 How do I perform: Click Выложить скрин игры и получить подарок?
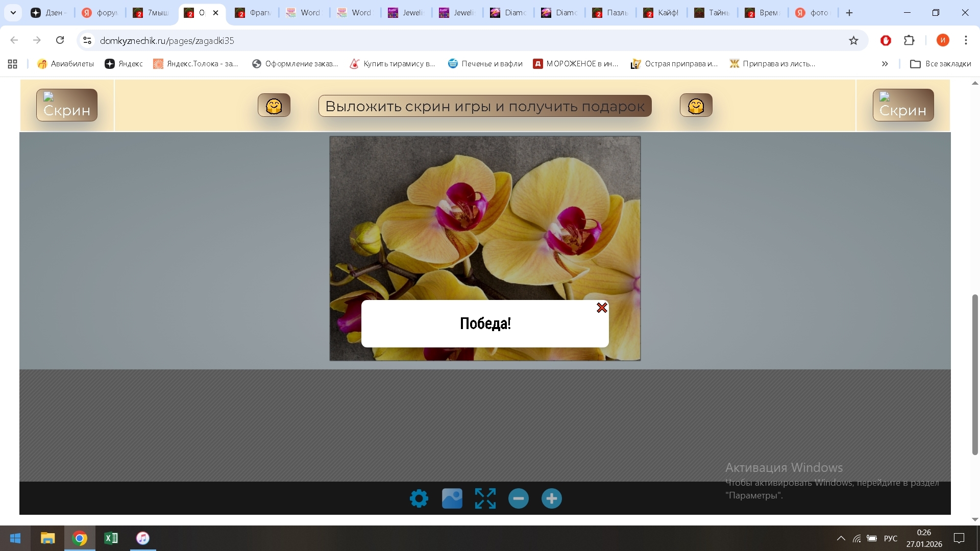coord(485,106)
